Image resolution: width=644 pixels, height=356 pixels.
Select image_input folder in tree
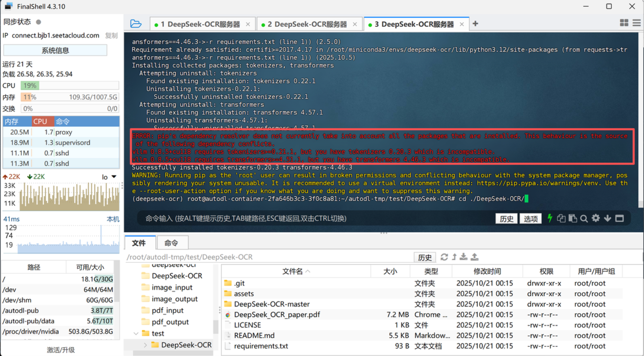click(x=172, y=288)
